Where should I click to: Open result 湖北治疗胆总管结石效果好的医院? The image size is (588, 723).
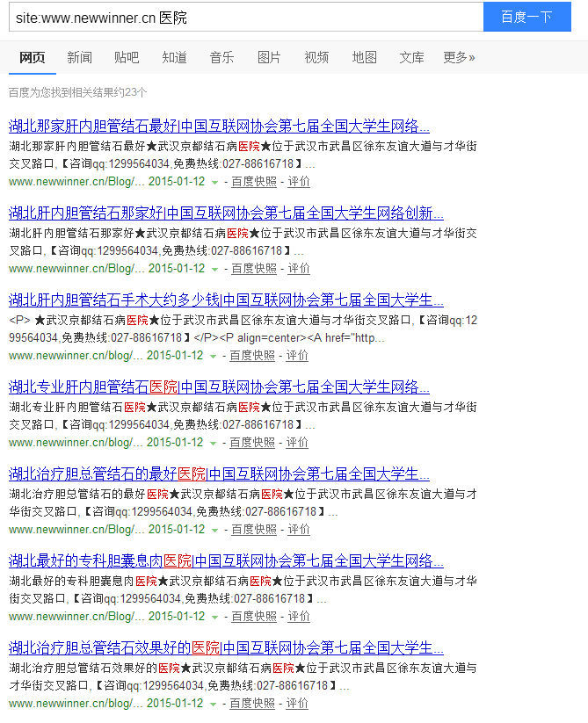(226, 647)
